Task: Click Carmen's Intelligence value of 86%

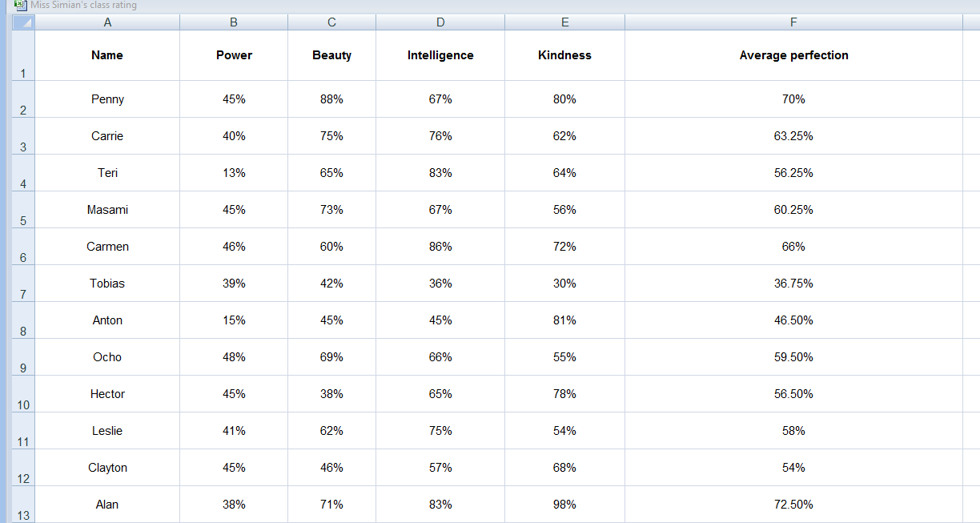Action: [440, 246]
